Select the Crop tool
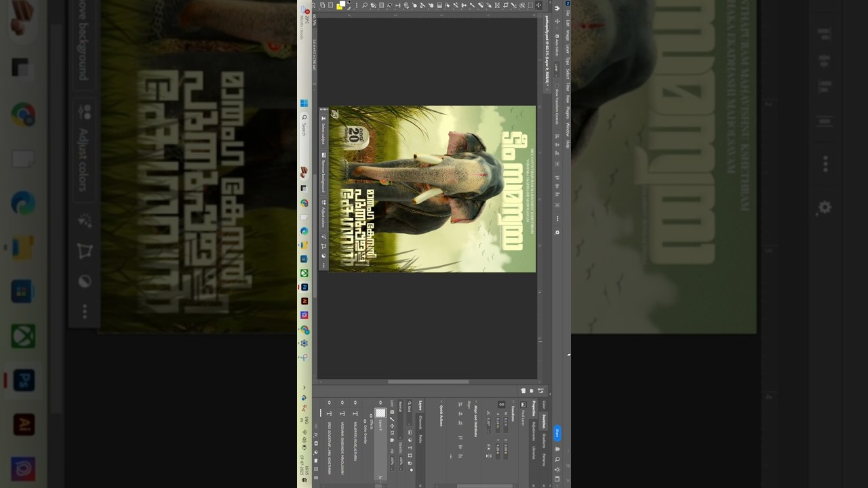 (x=506, y=5)
